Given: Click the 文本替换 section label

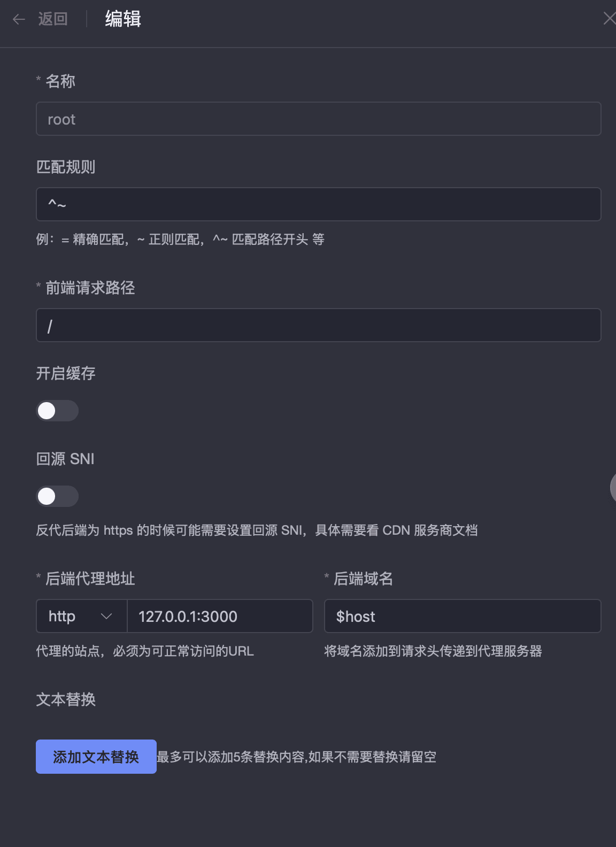Looking at the screenshot, I should click(x=66, y=699).
